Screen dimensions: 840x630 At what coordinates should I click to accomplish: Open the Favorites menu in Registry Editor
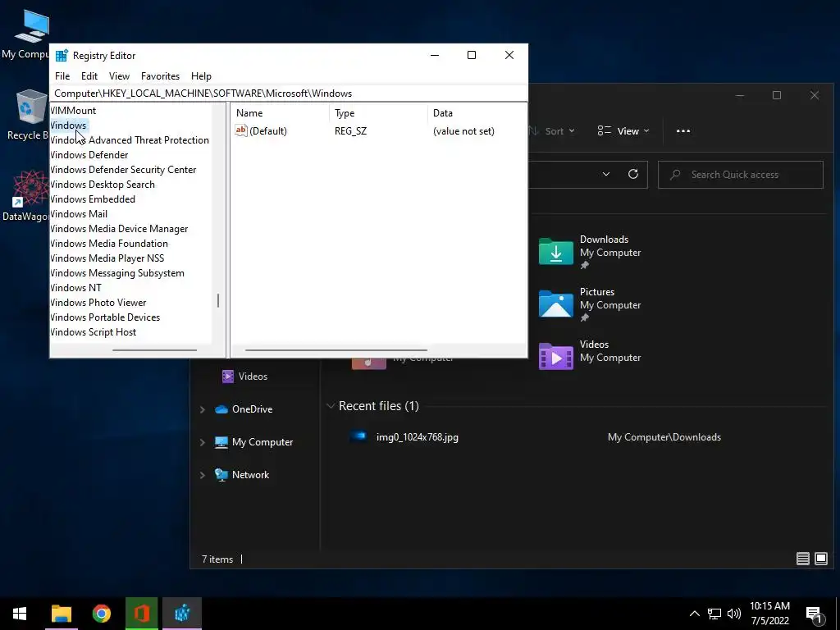coord(160,76)
